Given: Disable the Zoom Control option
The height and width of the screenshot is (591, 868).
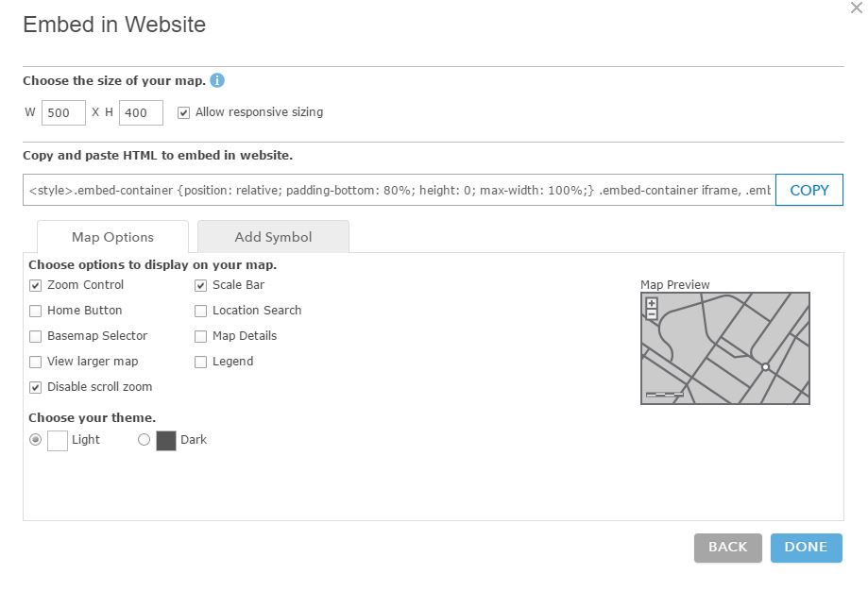Looking at the screenshot, I should pos(35,284).
